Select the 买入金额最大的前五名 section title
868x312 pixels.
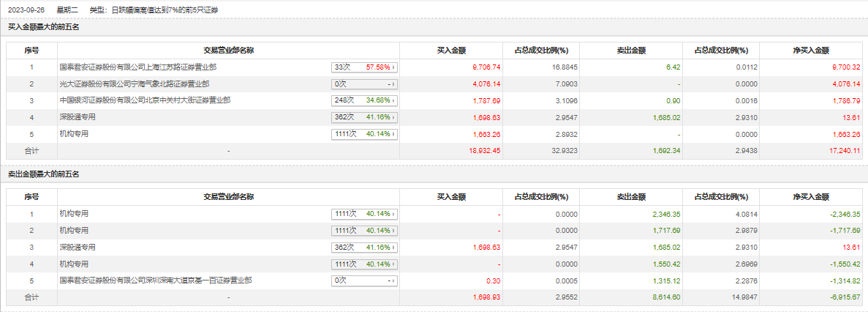pos(43,27)
